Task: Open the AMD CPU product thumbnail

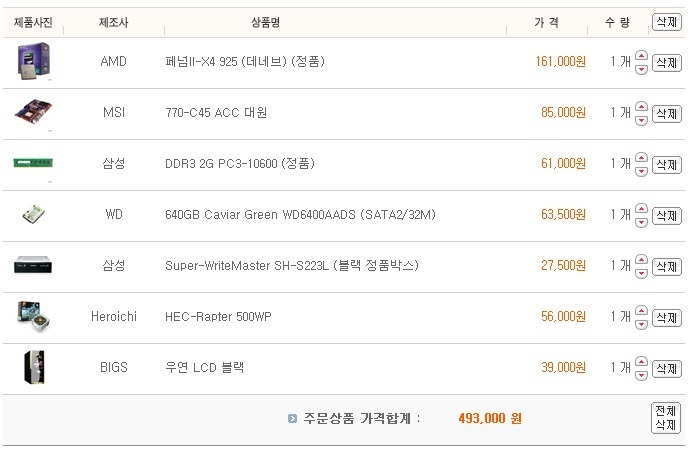Action: tap(34, 61)
